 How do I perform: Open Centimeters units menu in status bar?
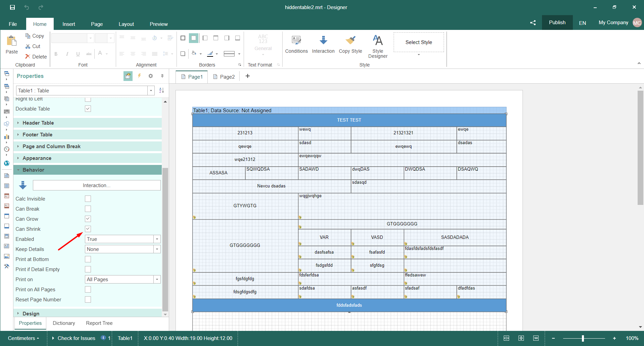click(23, 338)
